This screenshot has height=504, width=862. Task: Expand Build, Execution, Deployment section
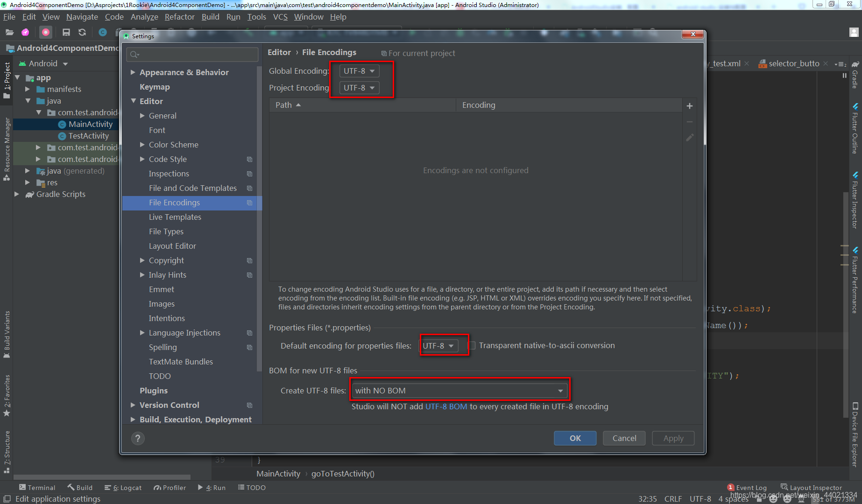[133, 420]
